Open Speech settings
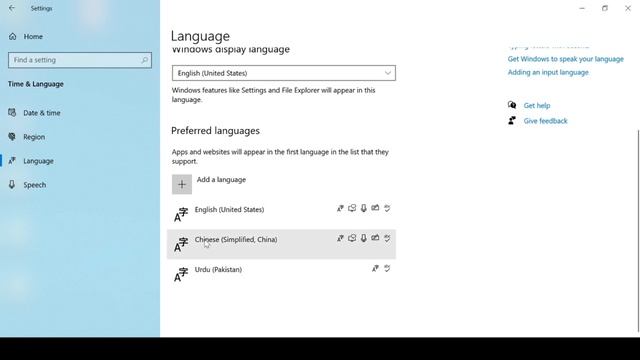This screenshot has width=640, height=360. tap(35, 185)
